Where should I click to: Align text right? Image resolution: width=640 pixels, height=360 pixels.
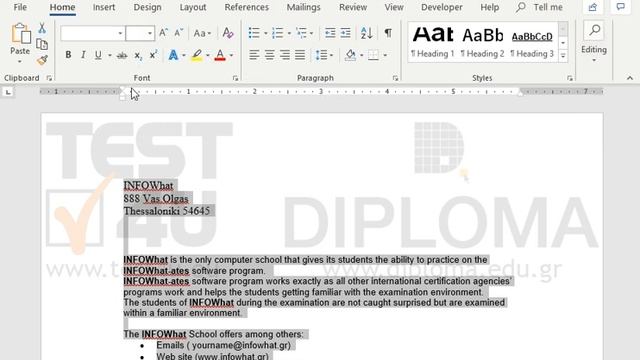pos(285,55)
